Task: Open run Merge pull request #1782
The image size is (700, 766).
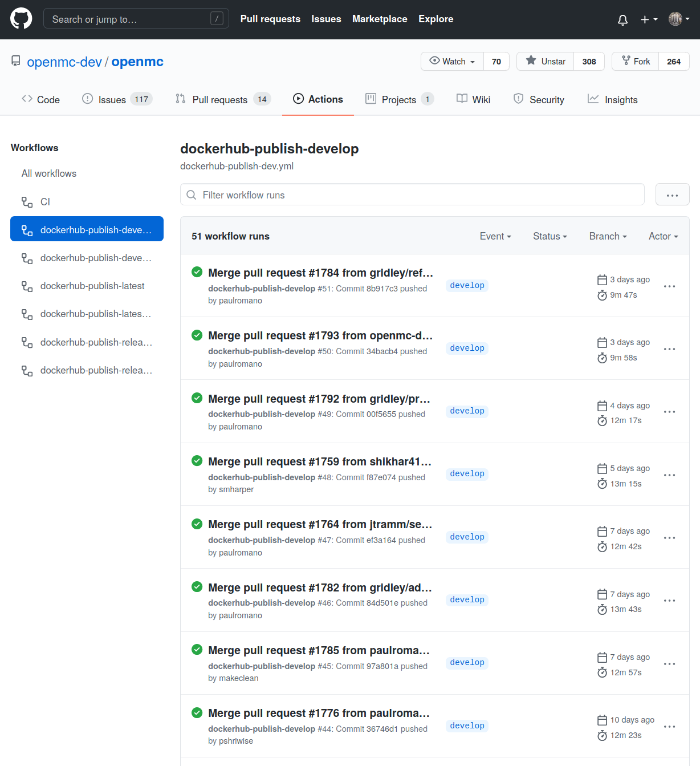Action: tap(320, 587)
